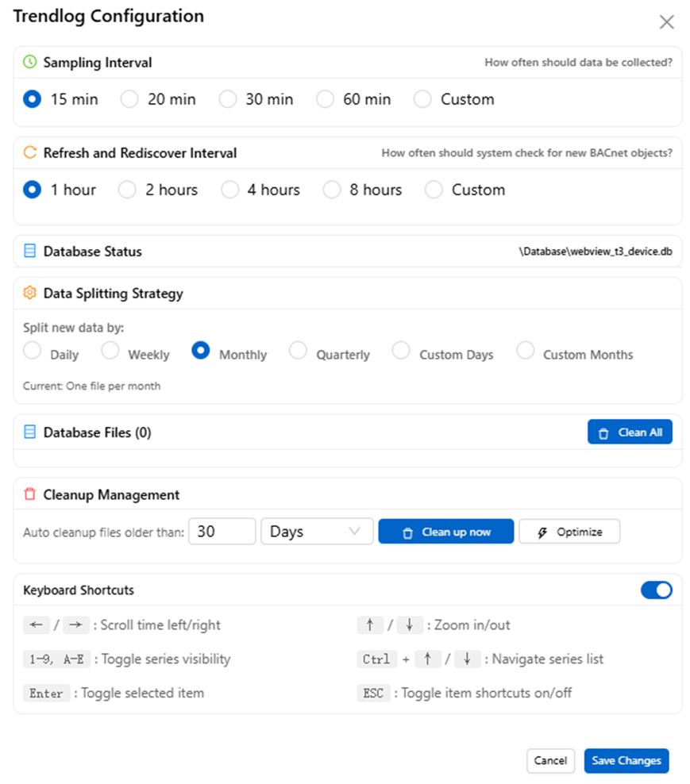Click the trash icon inside the Clean All button
This screenshot has width=690, height=784.
click(603, 432)
